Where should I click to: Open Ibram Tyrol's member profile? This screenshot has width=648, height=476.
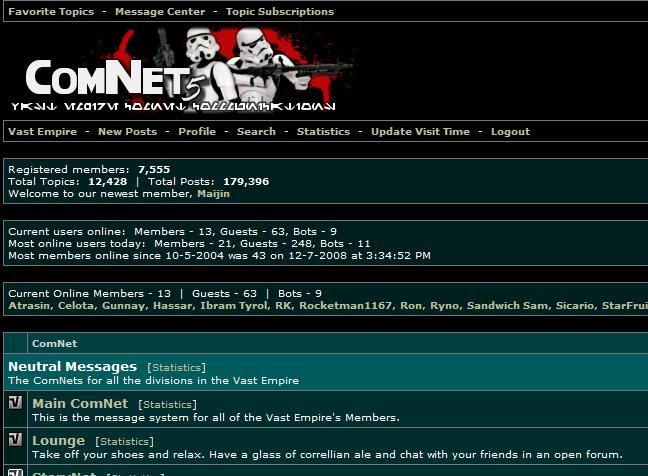(x=233, y=306)
